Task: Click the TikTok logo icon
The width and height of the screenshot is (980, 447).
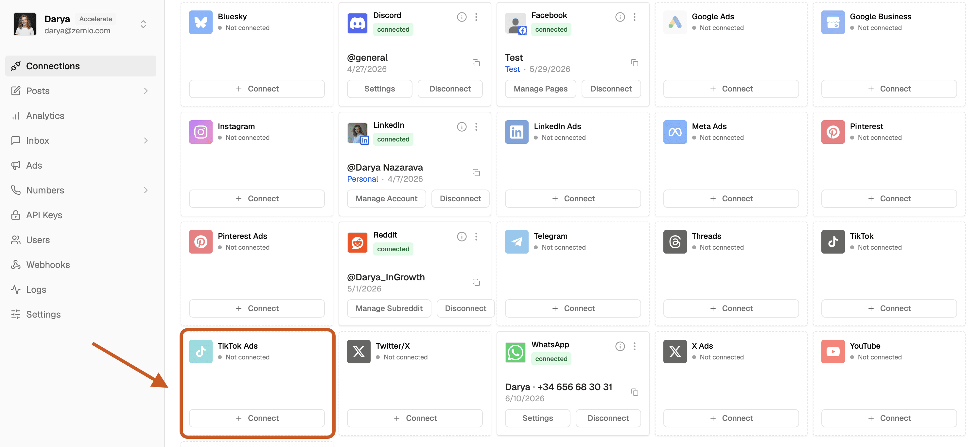Action: pyautogui.click(x=833, y=242)
